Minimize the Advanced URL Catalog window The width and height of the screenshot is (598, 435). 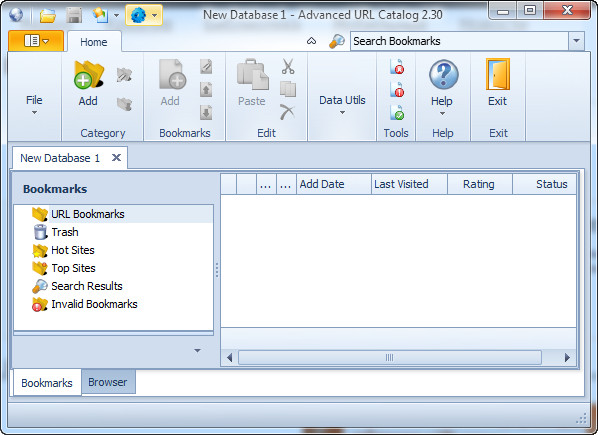[x=503, y=11]
